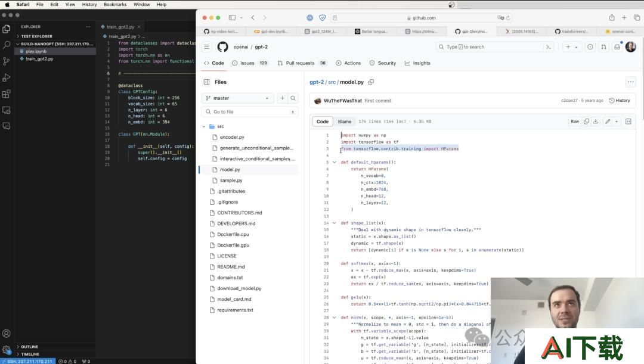Add file plus icon in Files panel
Screen dimensions: 644x364
282,98
